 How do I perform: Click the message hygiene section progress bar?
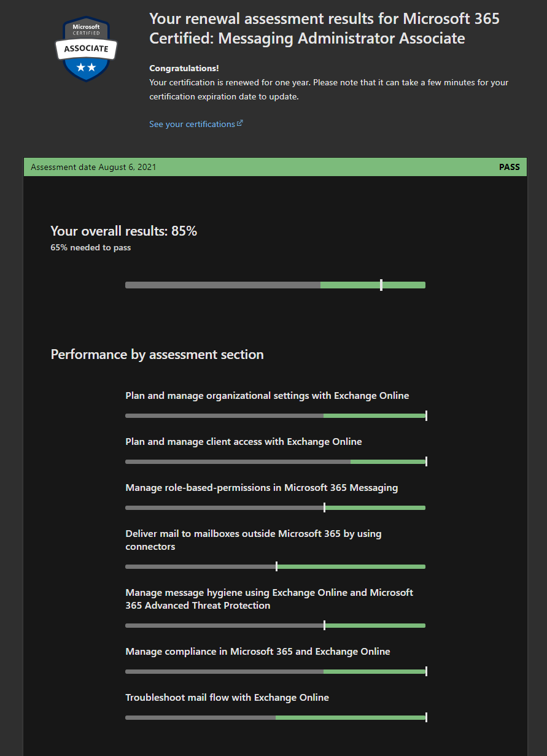275,625
